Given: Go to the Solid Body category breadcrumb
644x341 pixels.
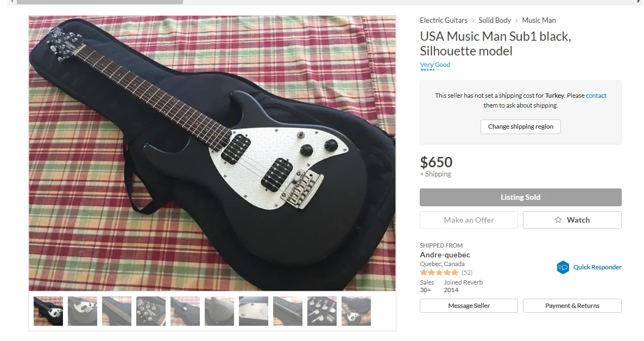Looking at the screenshot, I should (x=495, y=20).
